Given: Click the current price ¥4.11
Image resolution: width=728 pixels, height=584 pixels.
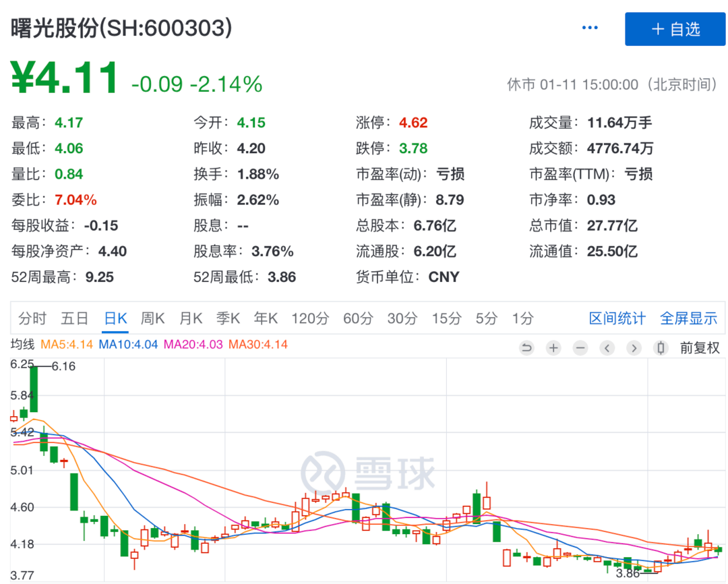Looking at the screenshot, I should [x=65, y=78].
